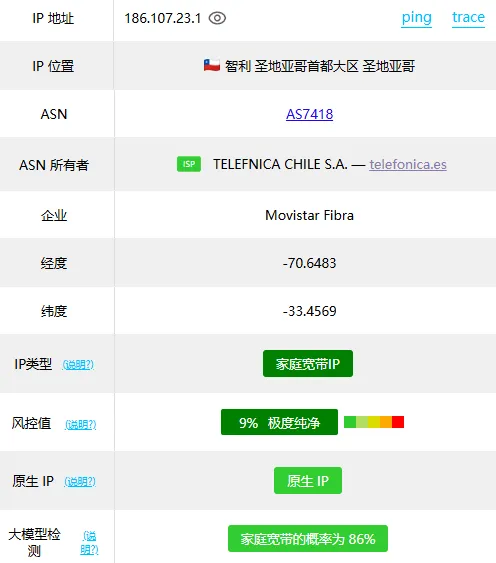496x563 pixels.
Task: Select TELEFNICA CHILE S.A. owner text
Action: [x=281, y=164]
